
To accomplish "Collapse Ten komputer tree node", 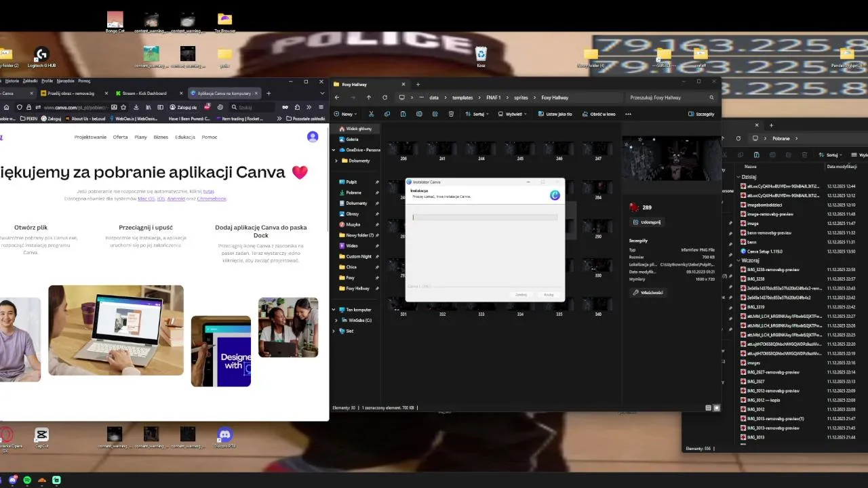I will tap(334, 310).
